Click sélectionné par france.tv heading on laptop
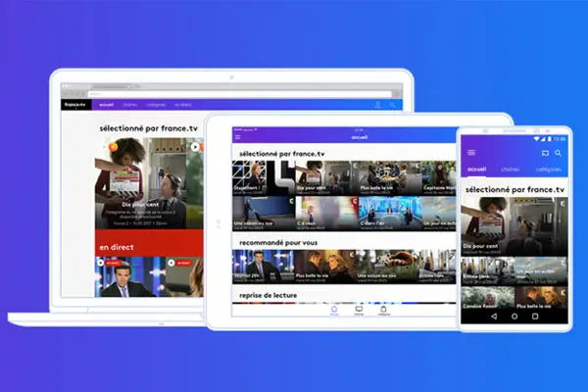This screenshot has height=392, width=588. point(149,128)
